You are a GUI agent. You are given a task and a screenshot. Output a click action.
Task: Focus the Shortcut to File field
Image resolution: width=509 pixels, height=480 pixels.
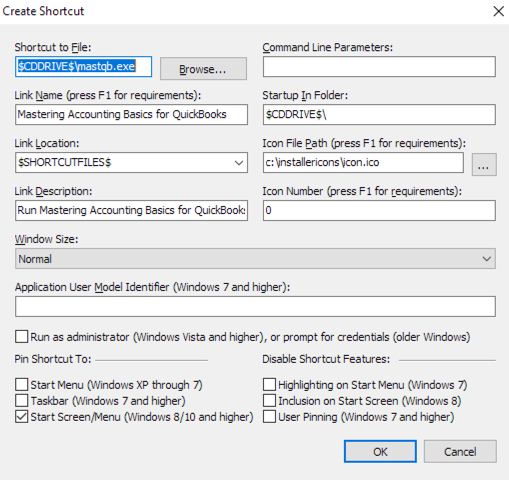click(83, 67)
